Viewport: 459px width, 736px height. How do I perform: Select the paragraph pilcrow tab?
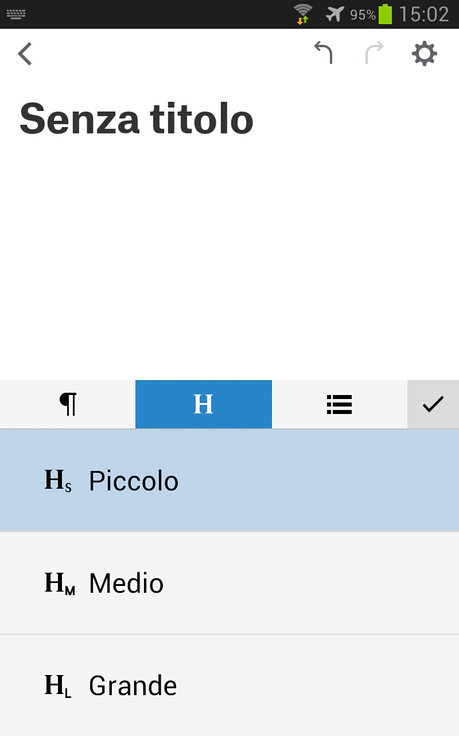(x=68, y=404)
